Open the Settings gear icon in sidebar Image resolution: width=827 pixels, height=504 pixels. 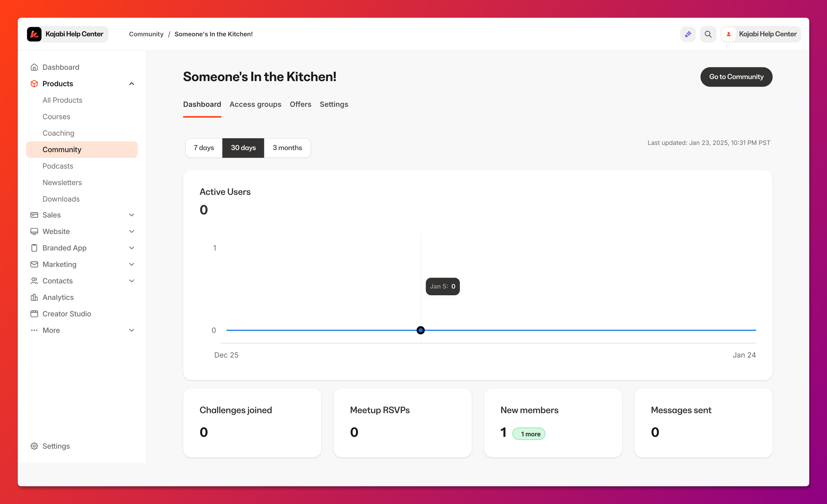[34, 446]
